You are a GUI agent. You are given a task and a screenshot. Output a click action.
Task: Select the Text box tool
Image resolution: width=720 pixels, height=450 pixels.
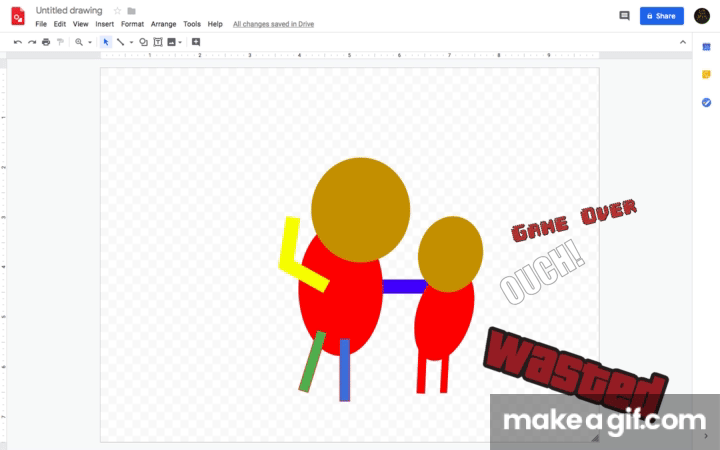(x=158, y=42)
